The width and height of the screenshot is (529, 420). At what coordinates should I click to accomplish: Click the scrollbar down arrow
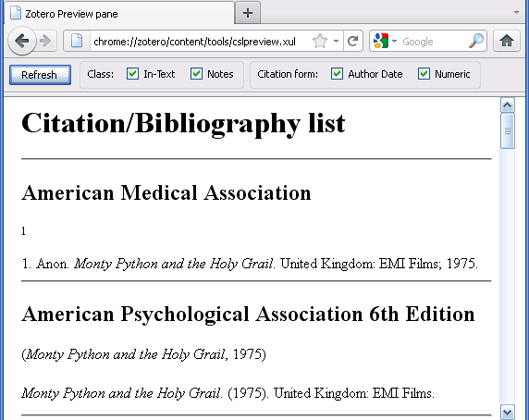click(508, 412)
